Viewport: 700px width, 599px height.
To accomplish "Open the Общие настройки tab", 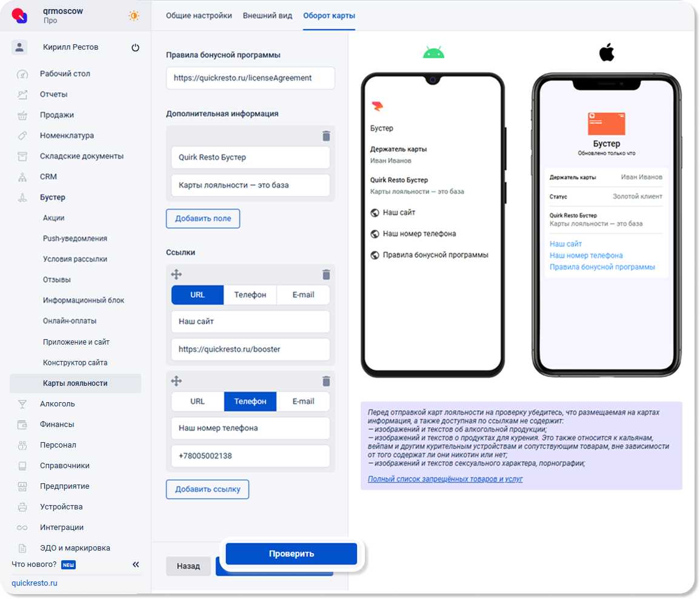I will click(x=199, y=16).
